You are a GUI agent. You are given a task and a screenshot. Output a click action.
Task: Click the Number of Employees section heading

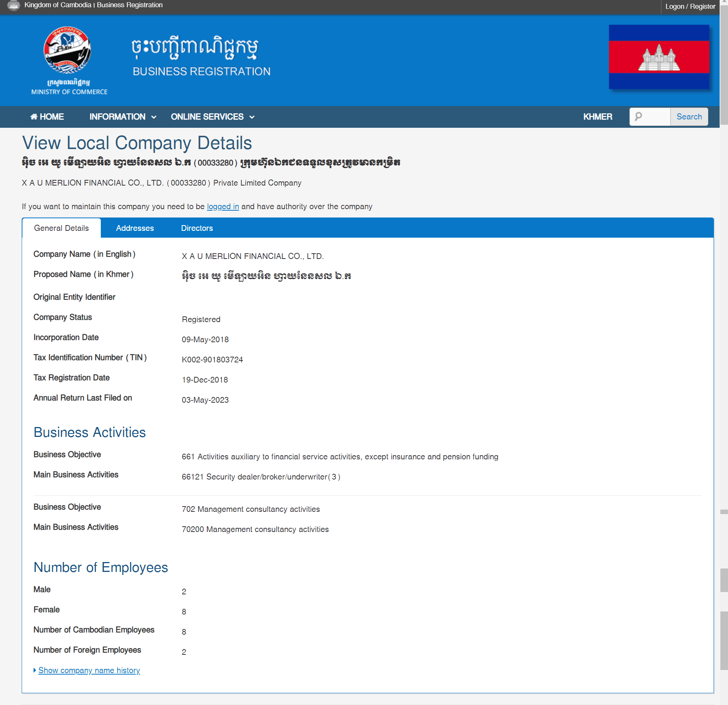(101, 568)
